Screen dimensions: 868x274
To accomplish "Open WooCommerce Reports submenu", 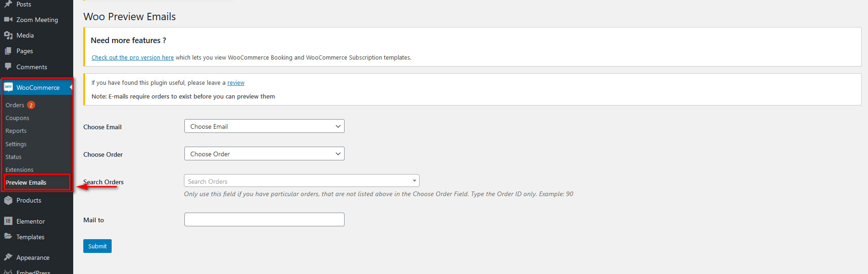I will 16,131.
